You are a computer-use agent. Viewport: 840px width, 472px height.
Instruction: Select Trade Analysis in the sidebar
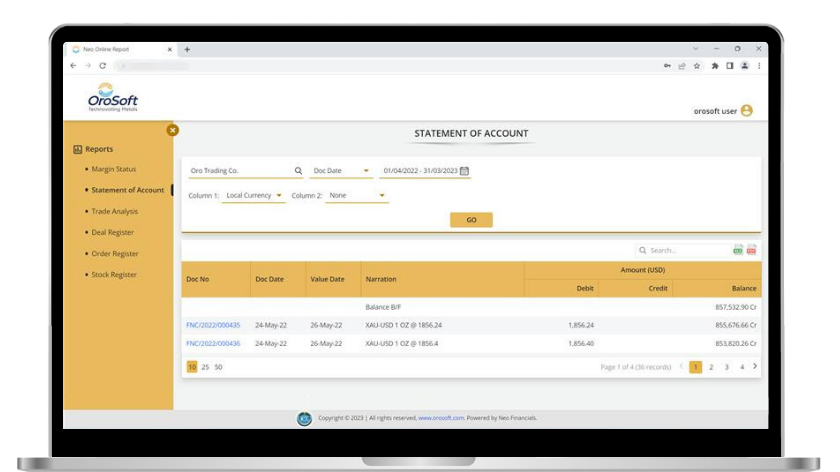tap(114, 211)
